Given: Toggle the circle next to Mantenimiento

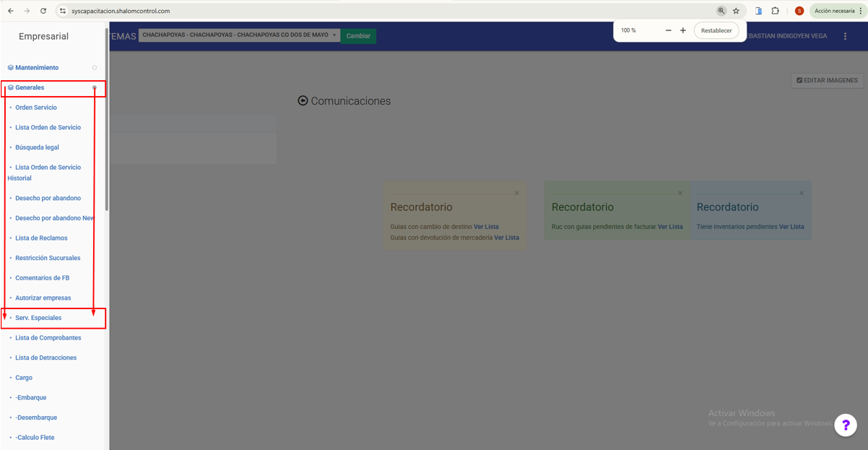Looking at the screenshot, I should (x=94, y=68).
